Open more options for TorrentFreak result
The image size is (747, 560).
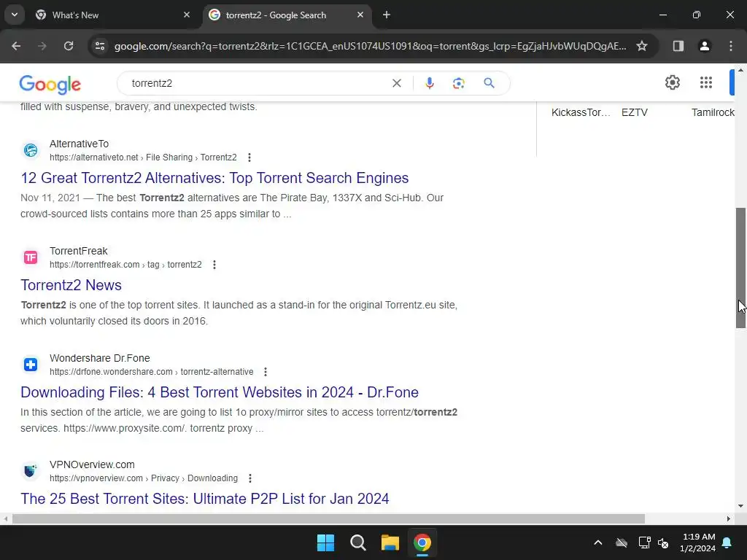tap(214, 265)
